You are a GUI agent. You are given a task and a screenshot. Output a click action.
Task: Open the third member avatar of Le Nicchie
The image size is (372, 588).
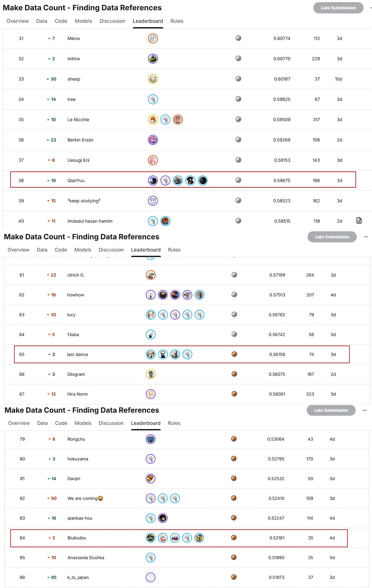click(x=178, y=120)
